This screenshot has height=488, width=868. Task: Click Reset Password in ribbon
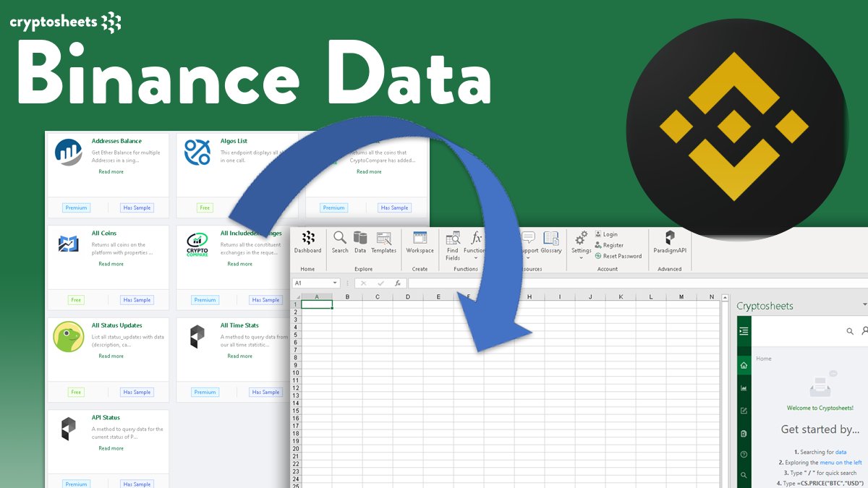coord(618,256)
